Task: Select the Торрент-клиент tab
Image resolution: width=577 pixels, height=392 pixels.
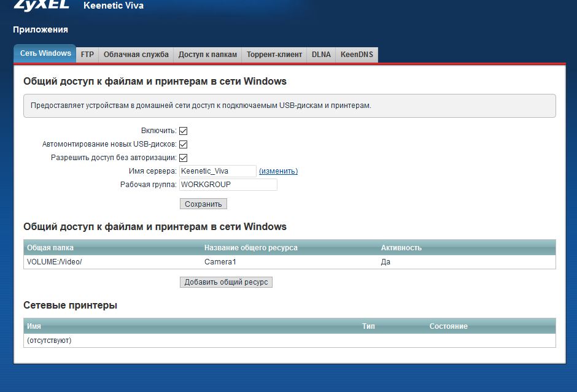Action: [x=274, y=55]
